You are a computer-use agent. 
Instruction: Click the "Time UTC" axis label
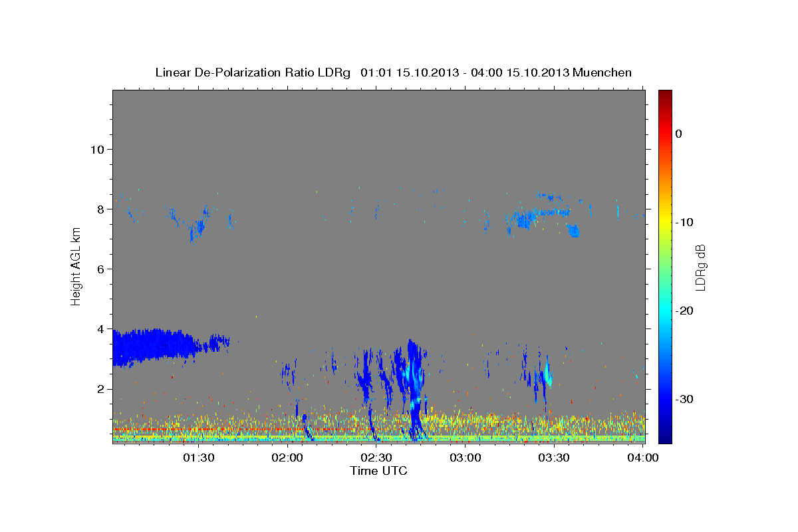click(x=378, y=471)
